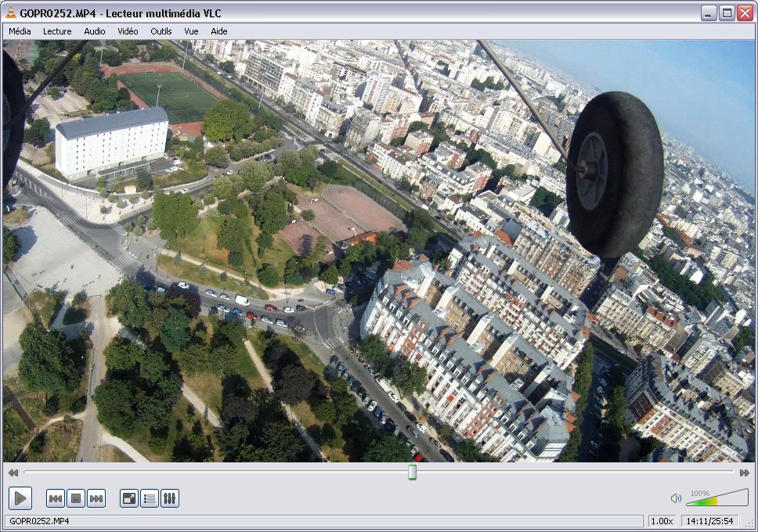Adjust the volume slider at 100%

[717, 498]
